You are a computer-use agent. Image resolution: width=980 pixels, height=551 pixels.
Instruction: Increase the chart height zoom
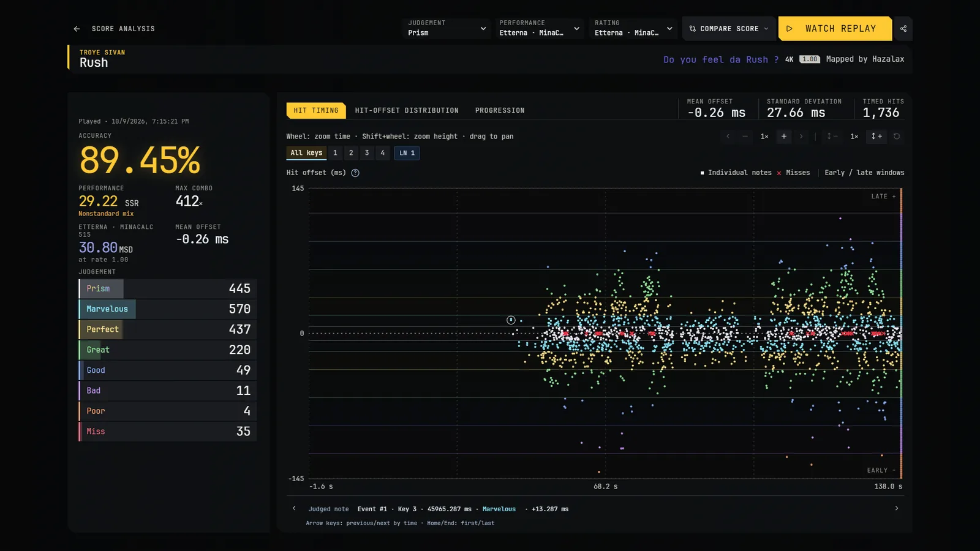tap(877, 137)
